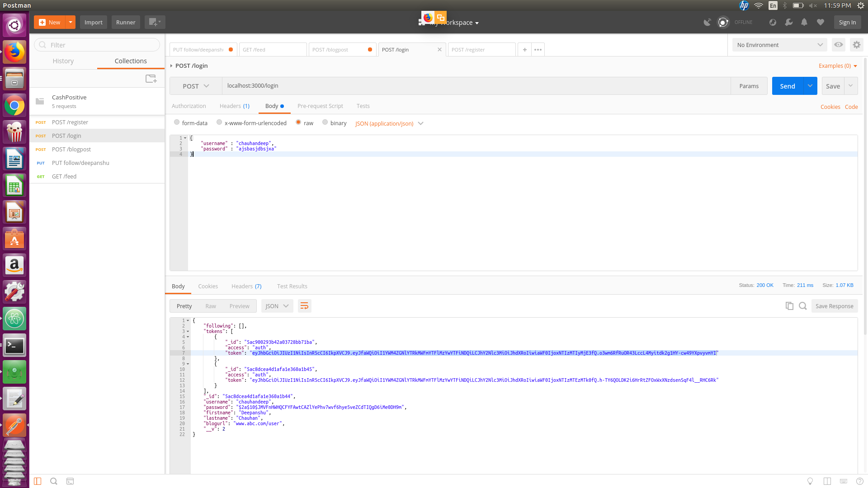Copy response to clipboard icon

789,306
